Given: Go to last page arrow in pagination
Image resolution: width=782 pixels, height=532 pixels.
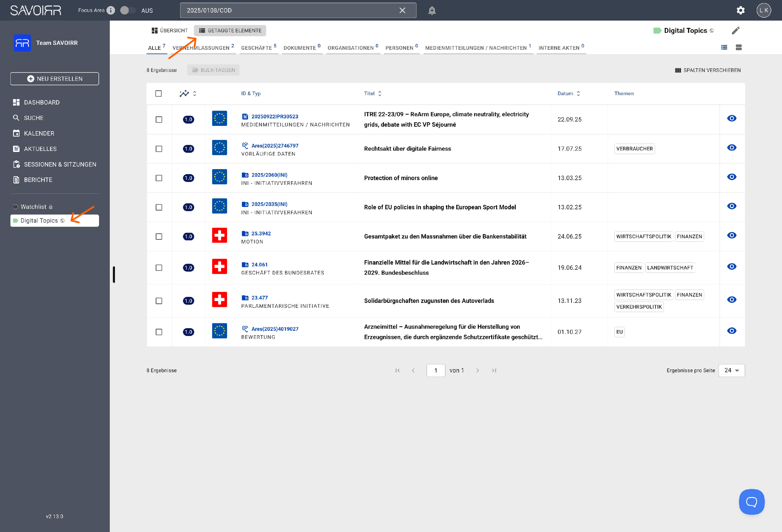Looking at the screenshot, I should click(494, 370).
